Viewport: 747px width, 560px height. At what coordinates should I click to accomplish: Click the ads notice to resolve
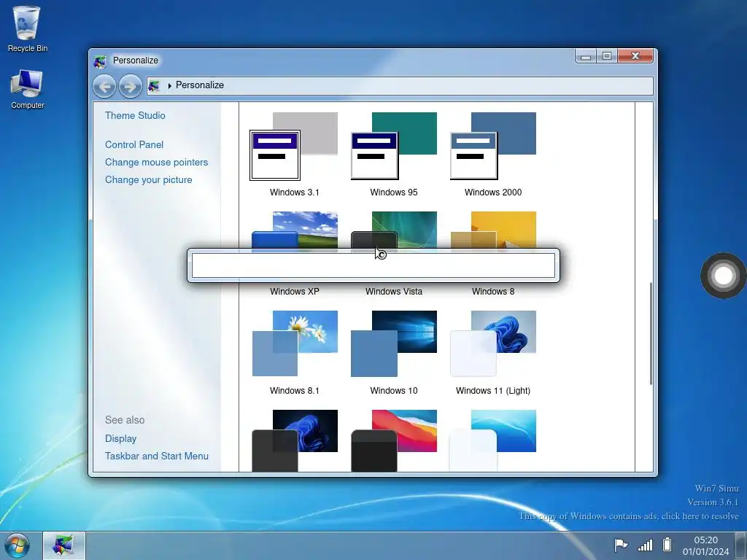click(628, 516)
